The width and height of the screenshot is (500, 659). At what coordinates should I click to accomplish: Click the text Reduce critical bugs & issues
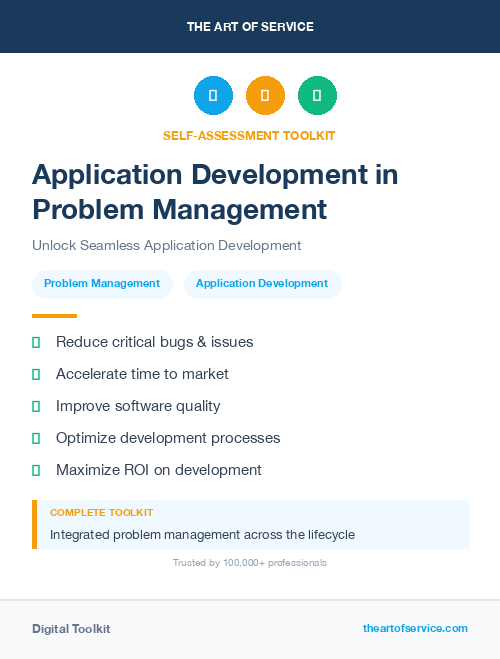point(155,342)
